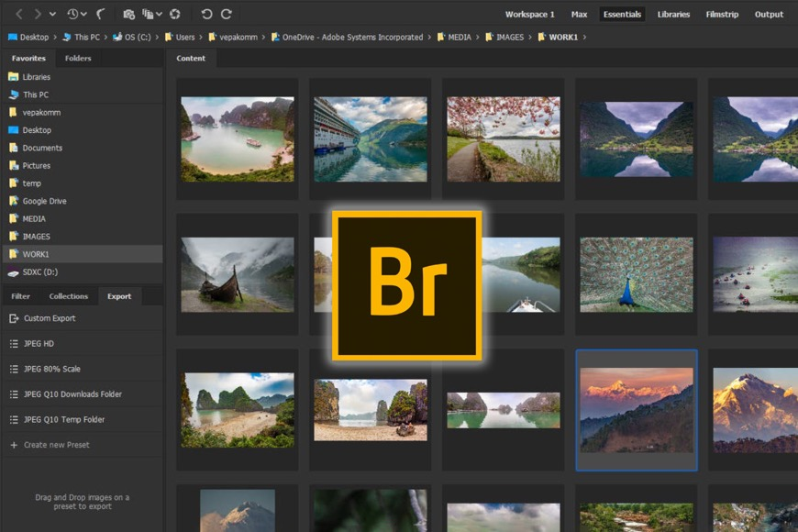Rotate the selected image clockwise
The image size is (798, 532).
[x=227, y=14]
